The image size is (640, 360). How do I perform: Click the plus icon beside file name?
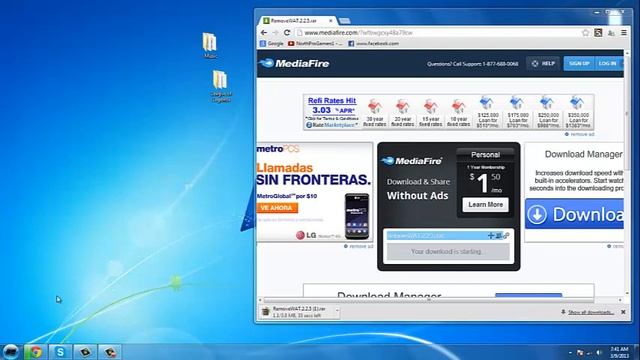pyautogui.click(x=491, y=236)
